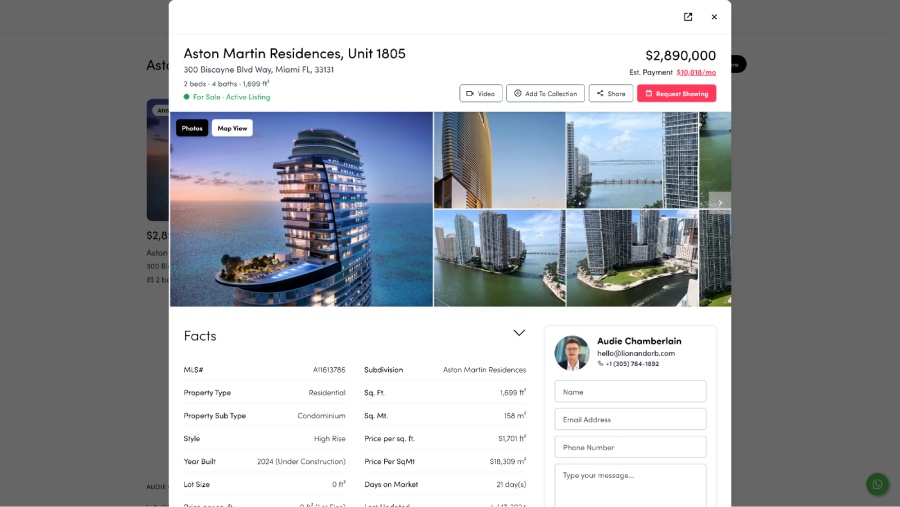Screen dimensions: 900x507
Task: Focus the Phone Number field
Action: click(630, 447)
